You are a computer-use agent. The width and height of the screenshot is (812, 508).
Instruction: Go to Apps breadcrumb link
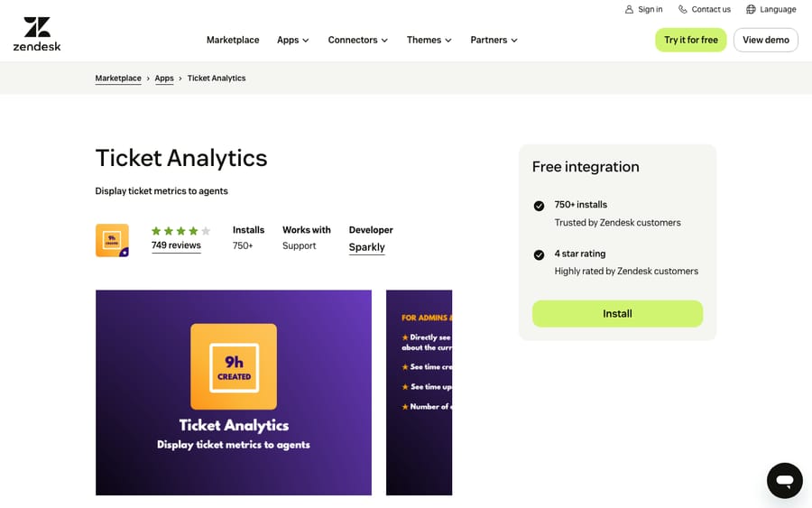164,79
